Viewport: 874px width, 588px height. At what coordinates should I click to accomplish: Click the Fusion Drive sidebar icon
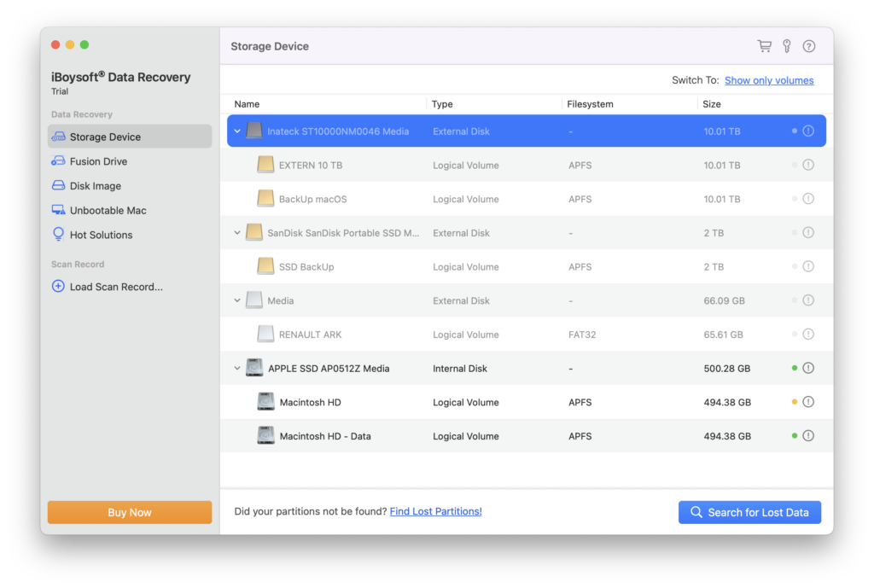(x=58, y=161)
